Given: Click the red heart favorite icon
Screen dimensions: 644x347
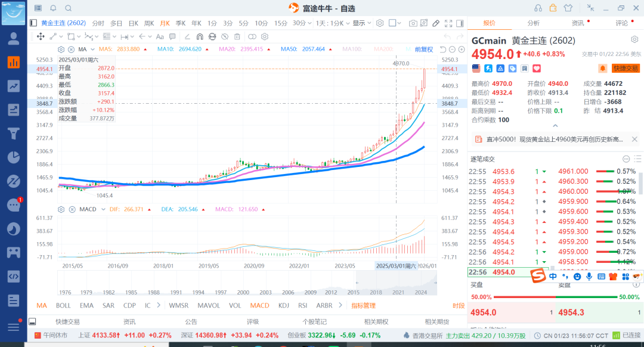Looking at the screenshot, I should 537,69.
